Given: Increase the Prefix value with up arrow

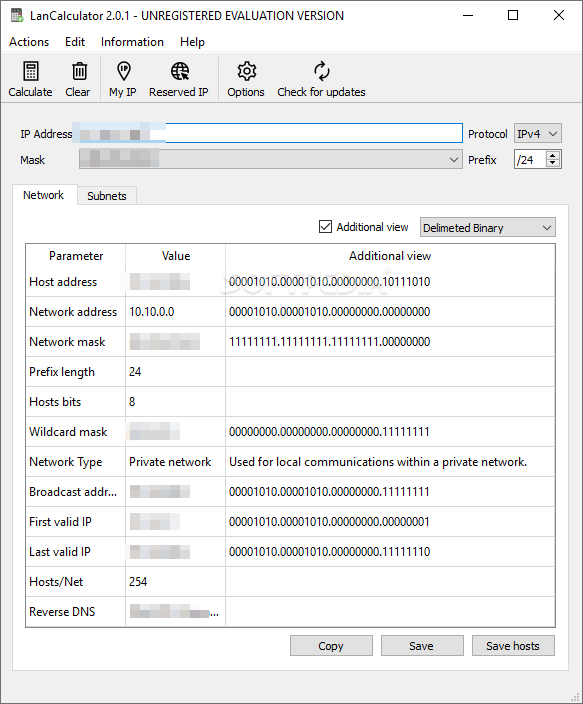Looking at the screenshot, I should [553, 155].
